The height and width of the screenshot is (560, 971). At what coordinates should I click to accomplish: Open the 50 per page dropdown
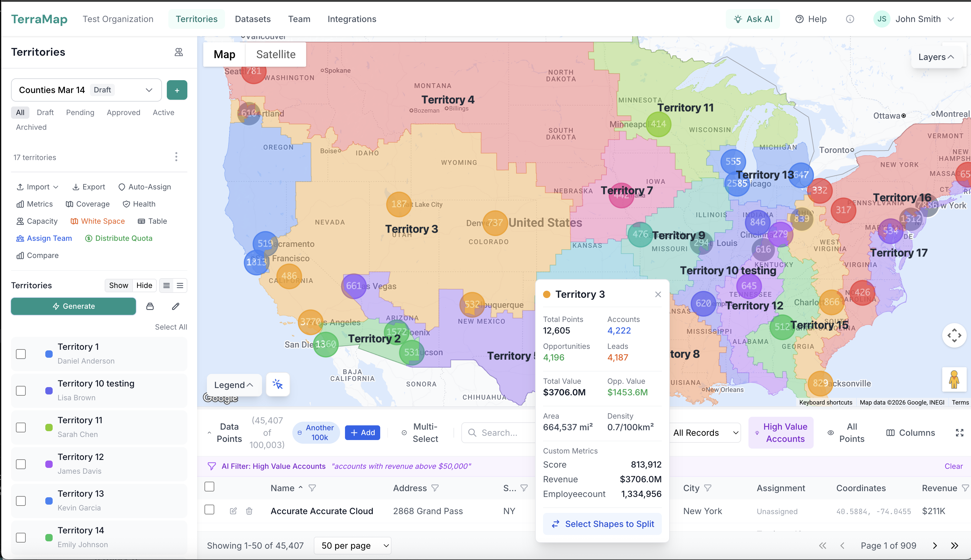353,545
